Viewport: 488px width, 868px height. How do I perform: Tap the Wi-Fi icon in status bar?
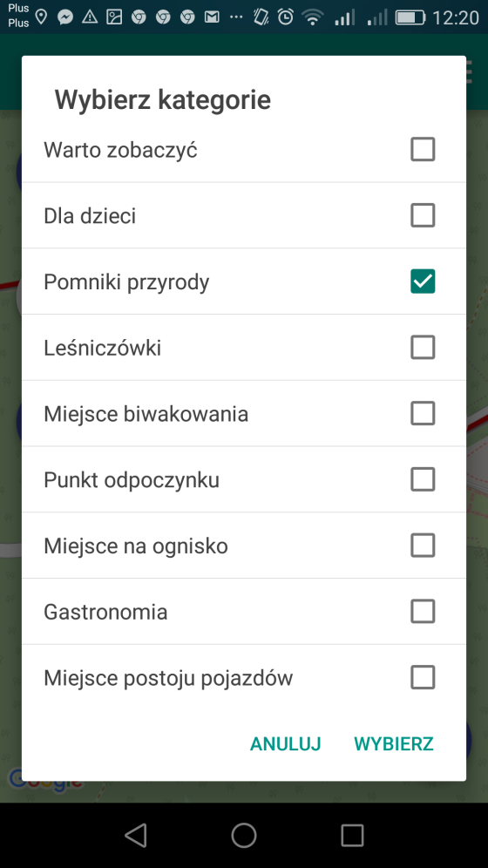pyautogui.click(x=313, y=17)
